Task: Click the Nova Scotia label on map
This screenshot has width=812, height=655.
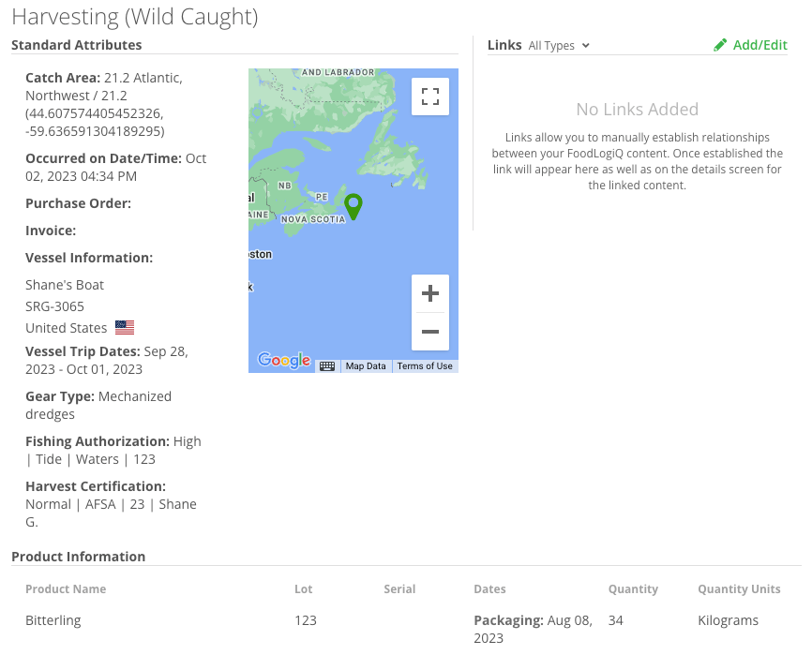Action: 313,219
